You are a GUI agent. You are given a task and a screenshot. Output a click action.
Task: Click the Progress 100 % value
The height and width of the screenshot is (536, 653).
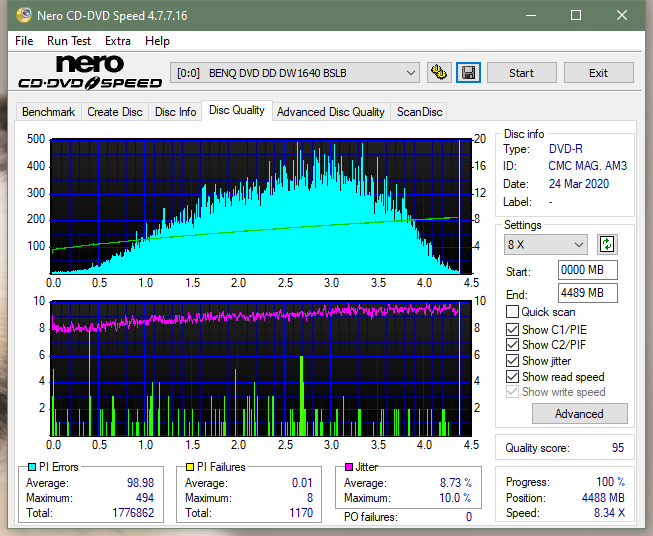click(610, 481)
